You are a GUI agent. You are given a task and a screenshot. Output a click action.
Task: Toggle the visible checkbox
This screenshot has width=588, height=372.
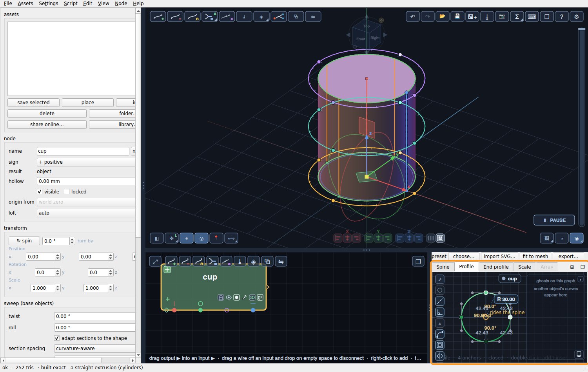40,191
